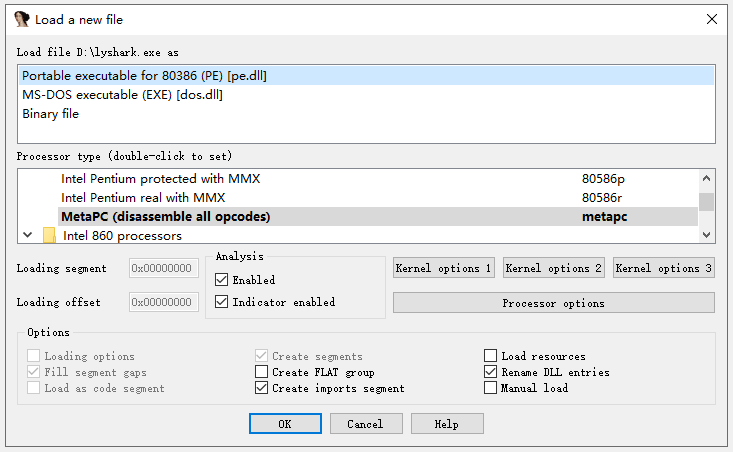Close the Load a new file dialog
This screenshot has width=733, height=452.
click(x=711, y=19)
